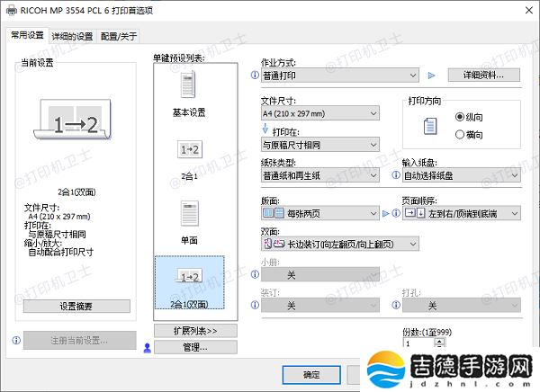Viewport: 540px width, 392px height.
Task: Click the 扩展列表>> button
Action: tap(195, 331)
